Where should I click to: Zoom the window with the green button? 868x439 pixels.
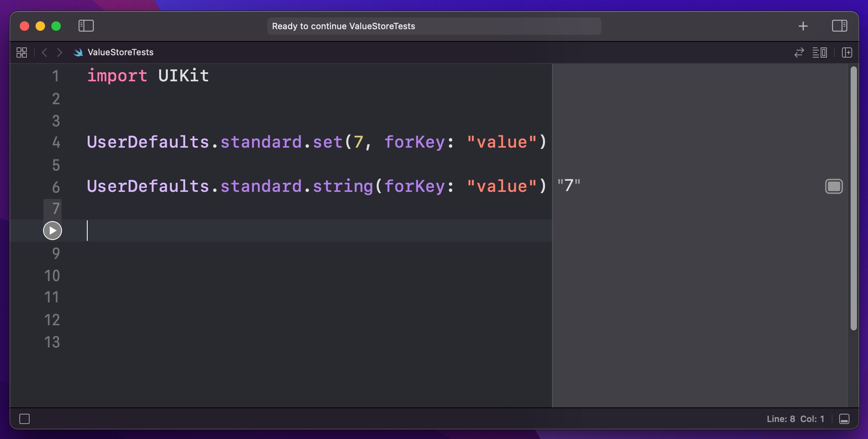(x=56, y=26)
